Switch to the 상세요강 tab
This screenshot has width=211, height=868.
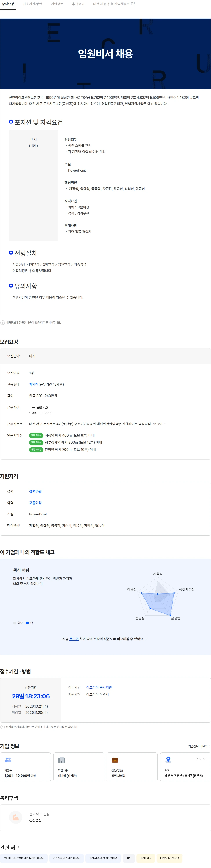pyautogui.click(x=8, y=4)
